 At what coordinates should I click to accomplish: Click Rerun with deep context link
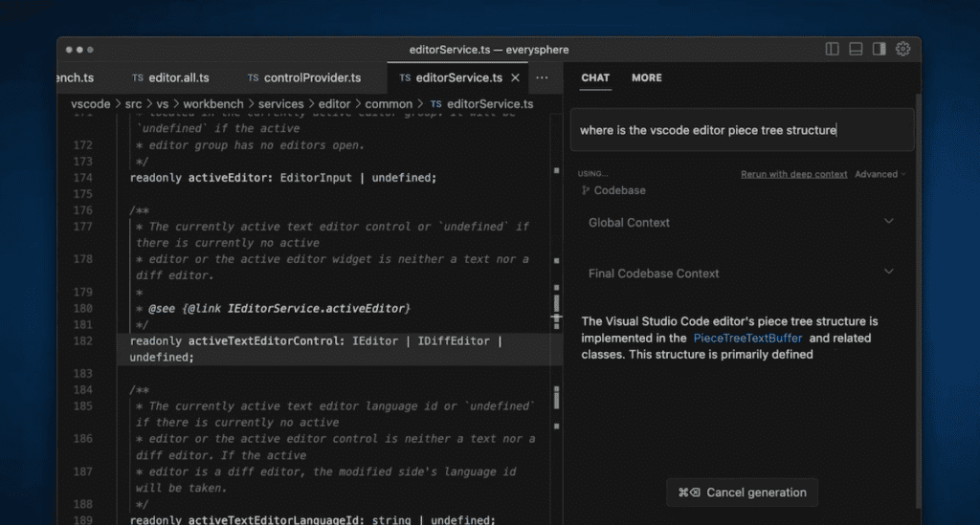[793, 174]
